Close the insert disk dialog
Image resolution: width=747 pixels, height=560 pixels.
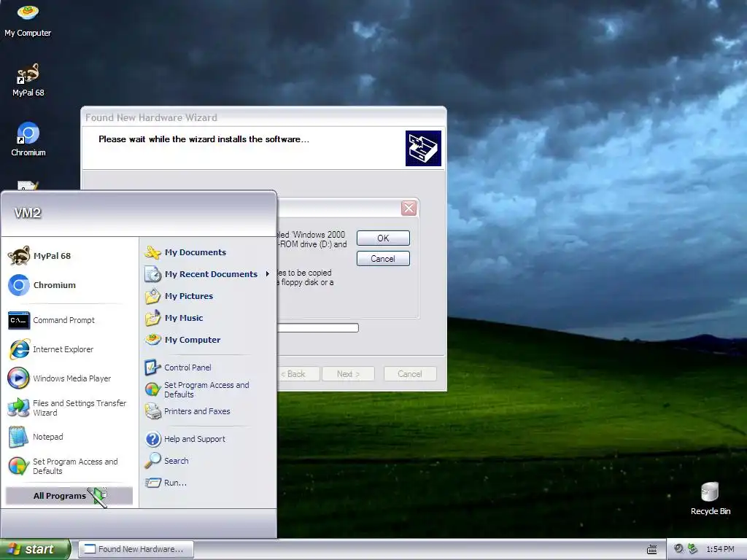[409, 208]
